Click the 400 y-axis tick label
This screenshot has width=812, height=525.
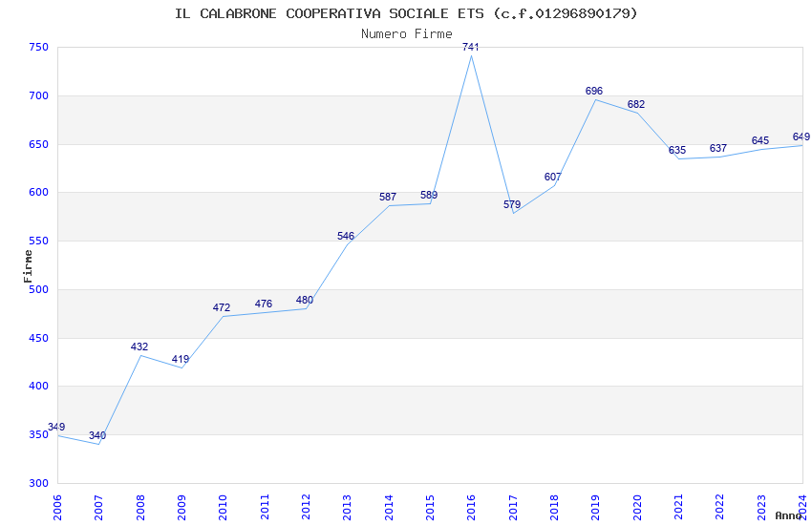point(38,386)
